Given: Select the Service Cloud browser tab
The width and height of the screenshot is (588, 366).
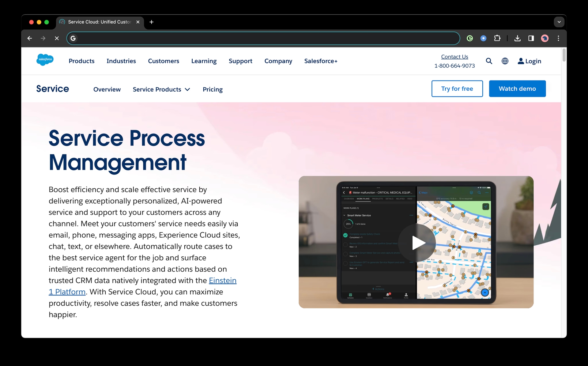Looking at the screenshot, I should click(100, 22).
